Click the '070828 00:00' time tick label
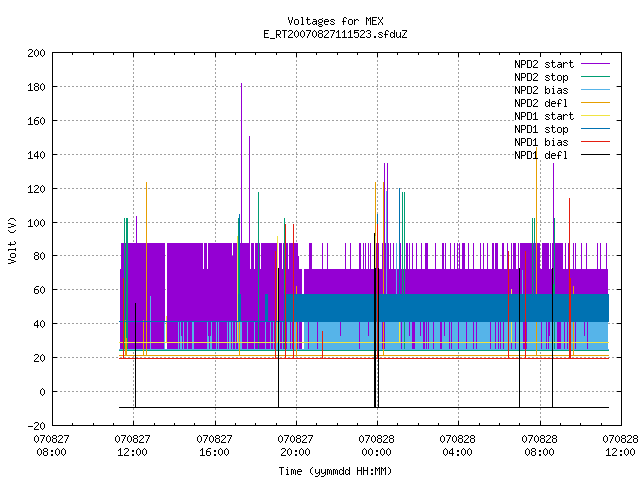This screenshot has width=640, height=480. [x=377, y=446]
